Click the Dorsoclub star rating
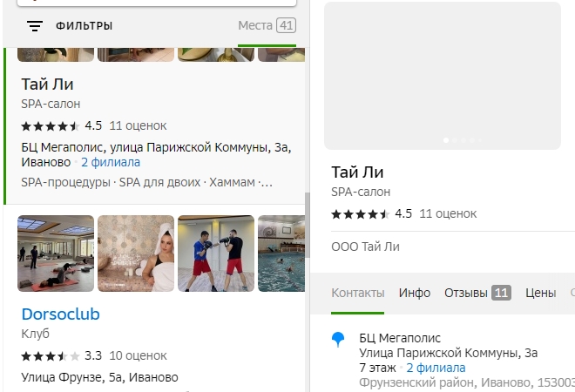Image resolution: width=575 pixels, height=392 pixels. [x=51, y=356]
